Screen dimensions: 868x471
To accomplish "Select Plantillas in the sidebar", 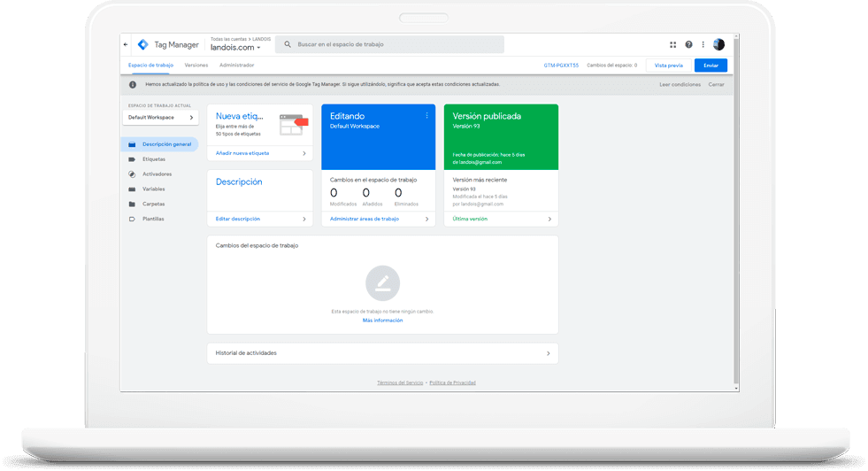I will 153,220.
